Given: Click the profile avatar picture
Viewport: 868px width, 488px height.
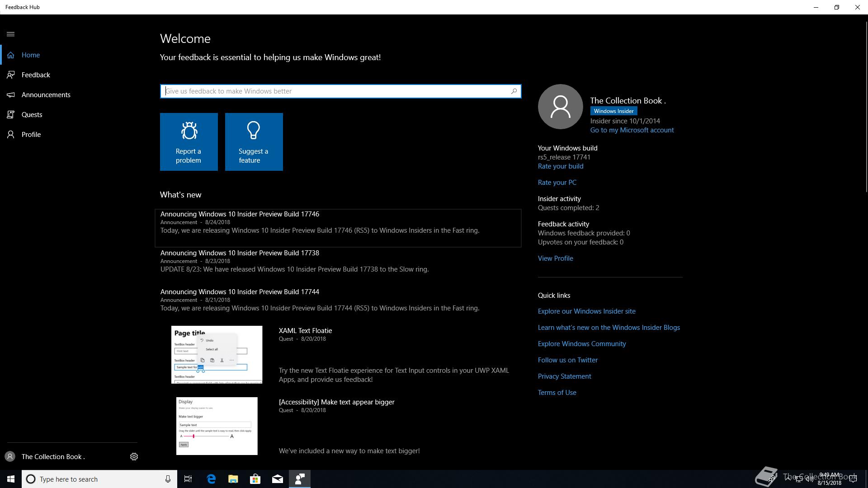Looking at the screenshot, I should (x=560, y=107).
